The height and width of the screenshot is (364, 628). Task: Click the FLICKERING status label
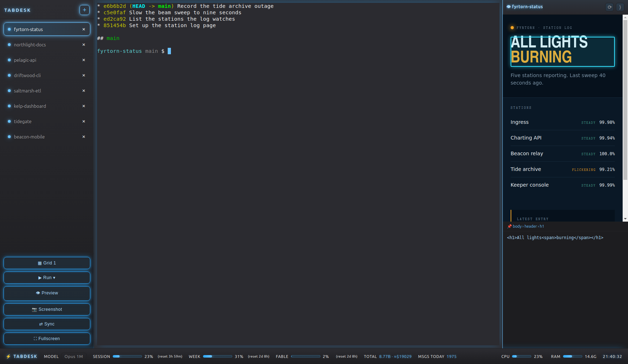click(583, 170)
